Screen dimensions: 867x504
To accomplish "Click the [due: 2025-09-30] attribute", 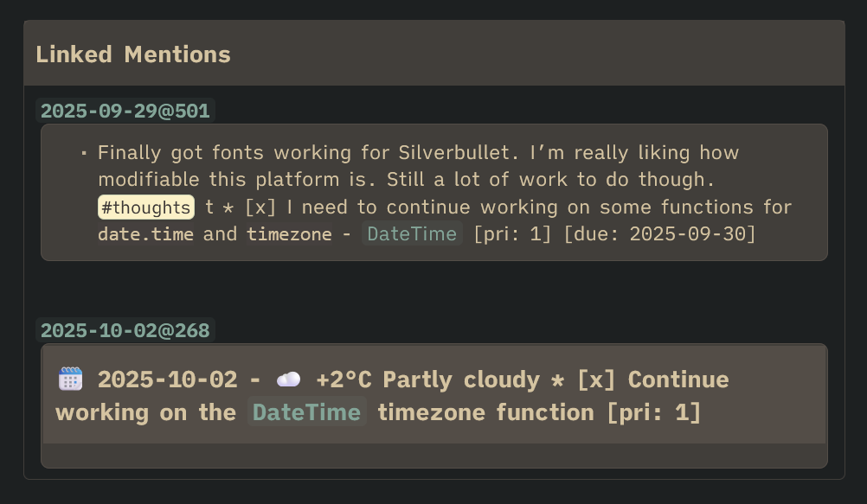I will click(659, 234).
